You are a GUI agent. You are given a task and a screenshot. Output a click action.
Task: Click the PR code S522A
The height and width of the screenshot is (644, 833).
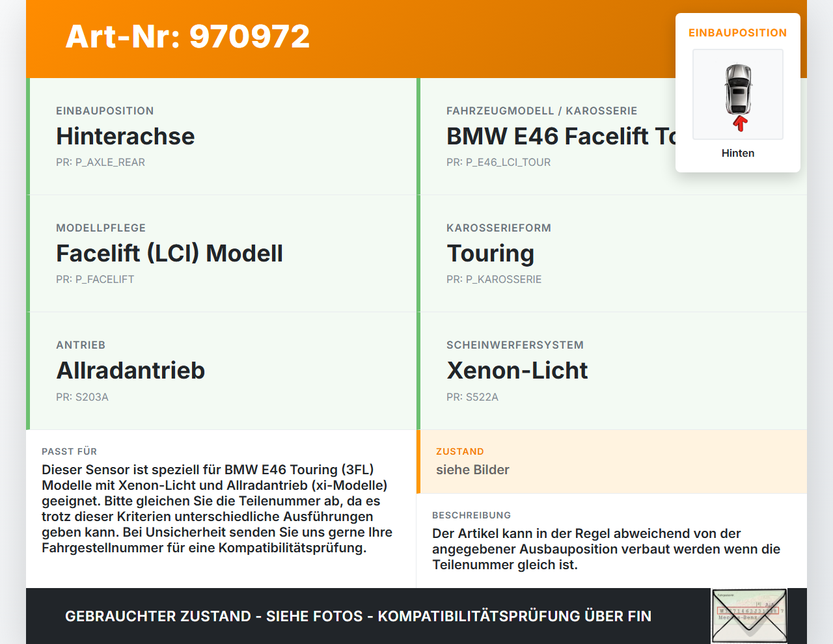(472, 397)
